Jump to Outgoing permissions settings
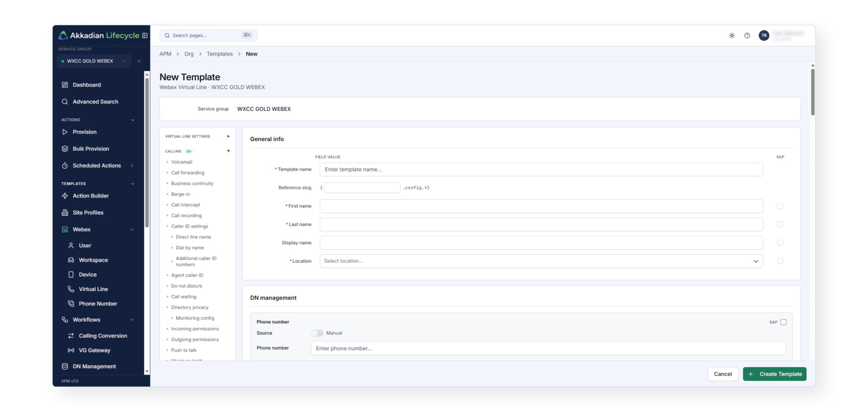 coord(195,339)
